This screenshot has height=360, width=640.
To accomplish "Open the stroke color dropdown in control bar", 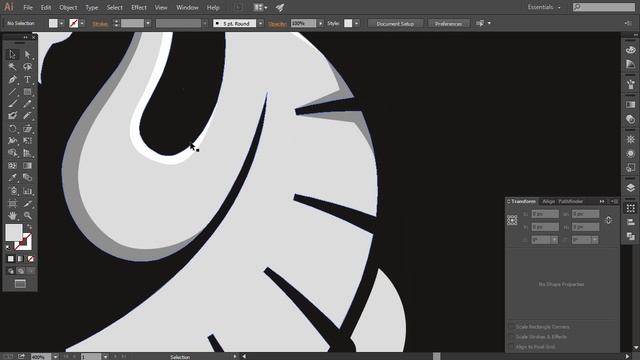I will [82, 24].
